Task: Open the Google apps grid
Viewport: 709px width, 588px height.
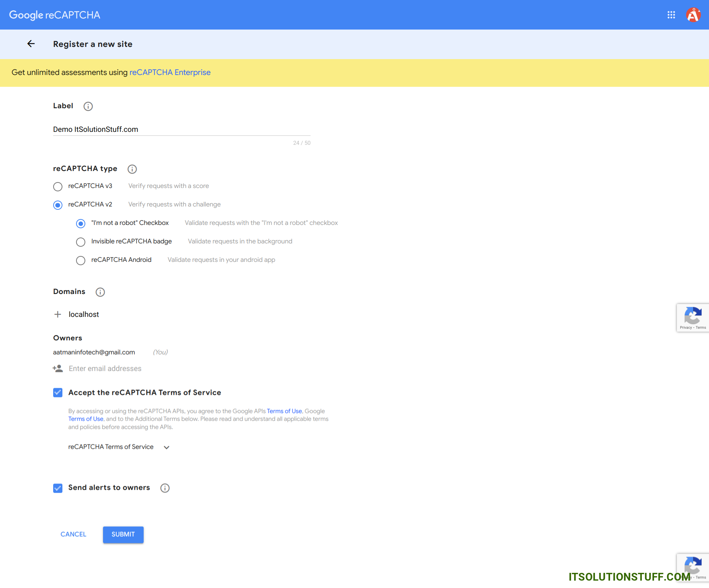Action: coord(671,15)
